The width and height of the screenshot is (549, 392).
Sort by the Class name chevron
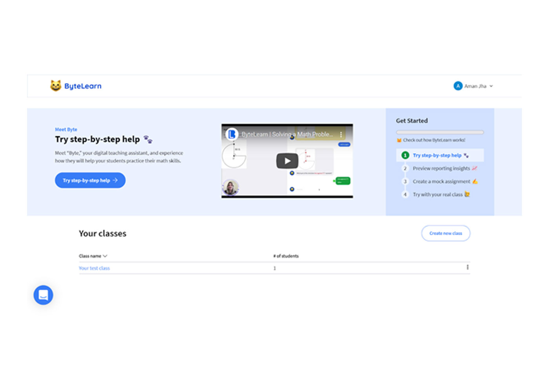tap(105, 256)
